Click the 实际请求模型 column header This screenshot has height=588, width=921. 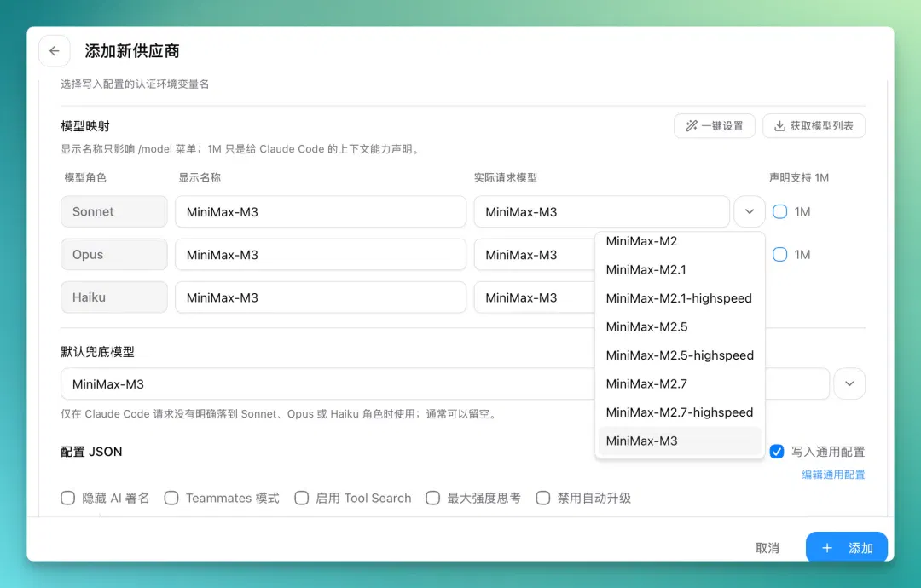point(506,177)
